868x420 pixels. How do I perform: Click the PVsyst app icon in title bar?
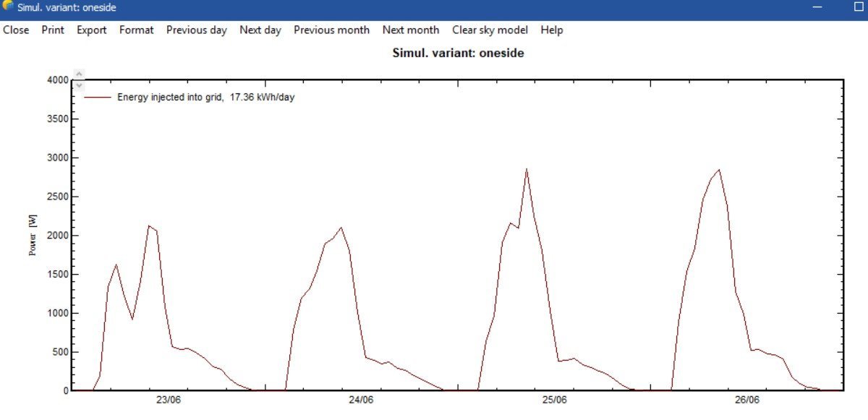(x=8, y=7)
